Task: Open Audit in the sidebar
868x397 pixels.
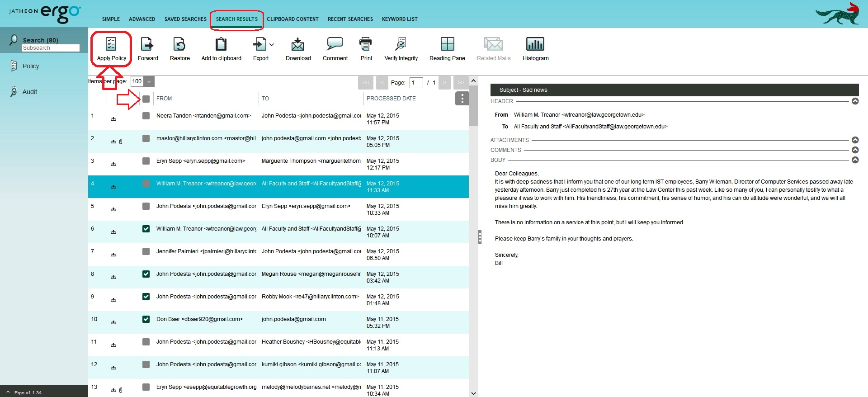Action: point(30,92)
